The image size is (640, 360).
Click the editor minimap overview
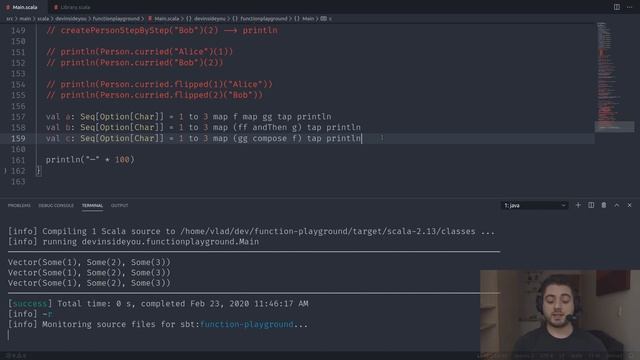tap(615, 78)
